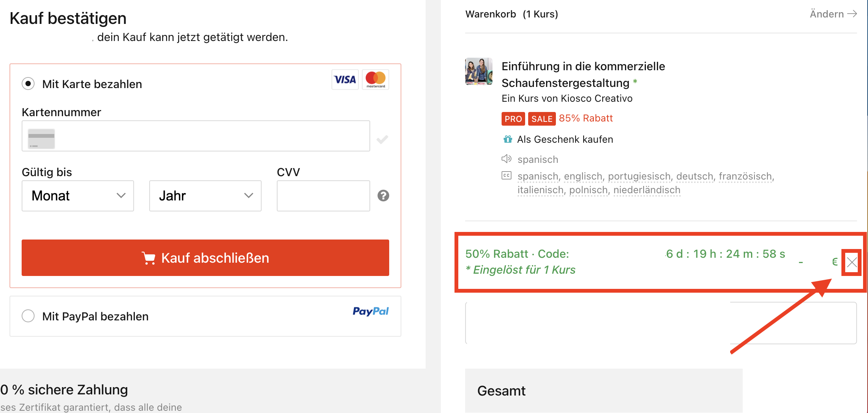This screenshot has width=868, height=413.
Task: Click the CC subtitles icon
Action: [507, 175]
